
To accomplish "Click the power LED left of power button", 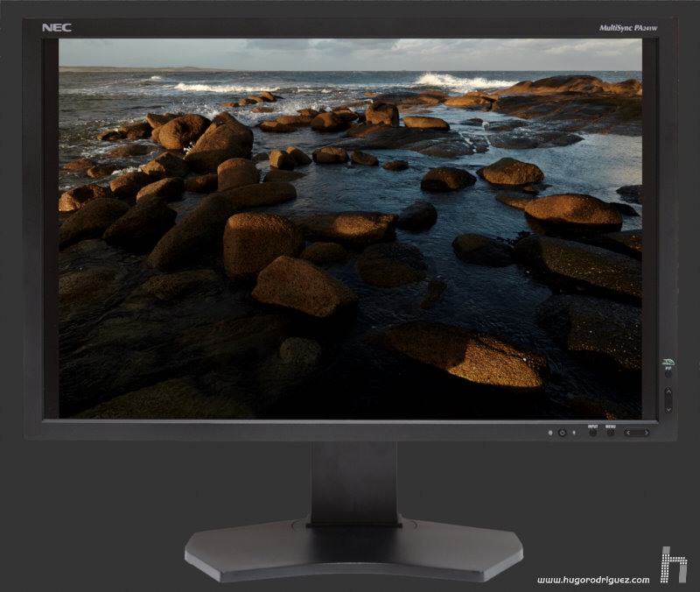I will click(x=550, y=433).
